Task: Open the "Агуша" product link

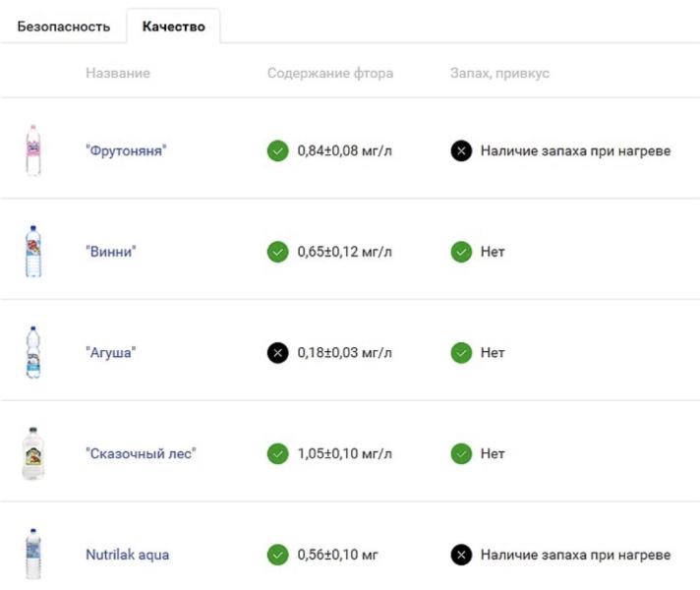Action: coord(111,352)
